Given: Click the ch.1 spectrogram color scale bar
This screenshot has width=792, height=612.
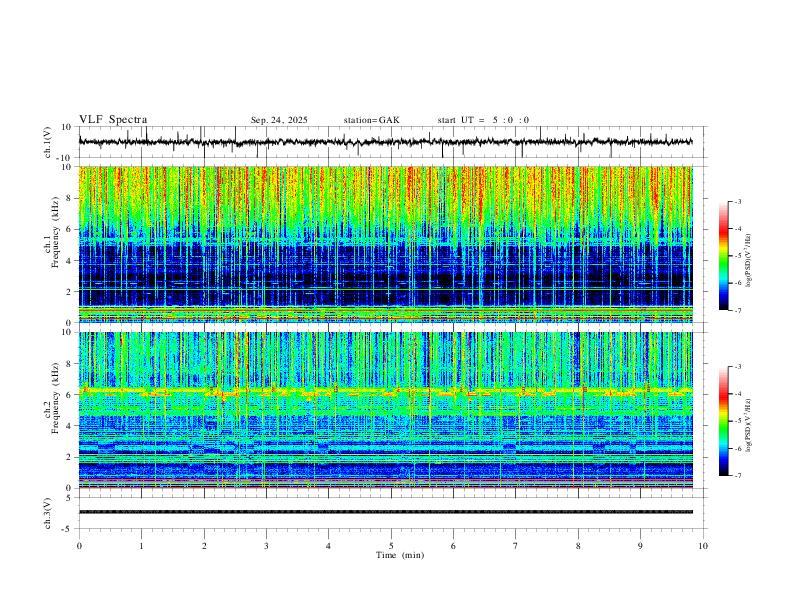Looking at the screenshot, I should click(x=724, y=256).
